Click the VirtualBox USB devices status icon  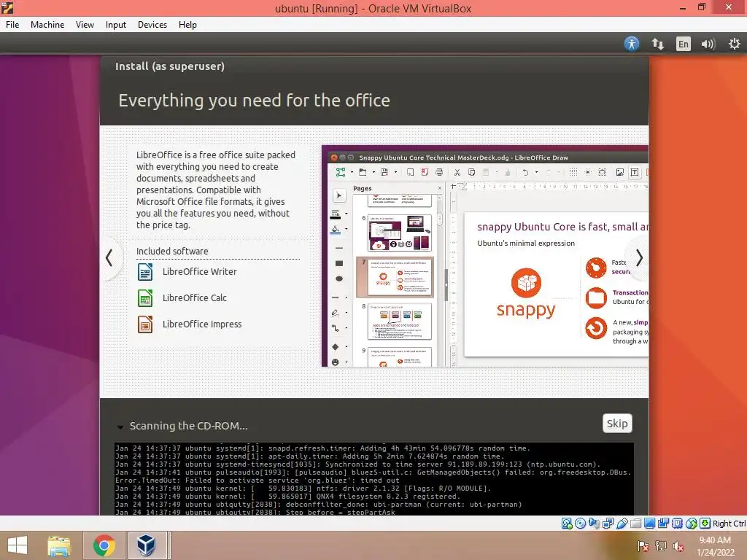tap(622, 524)
